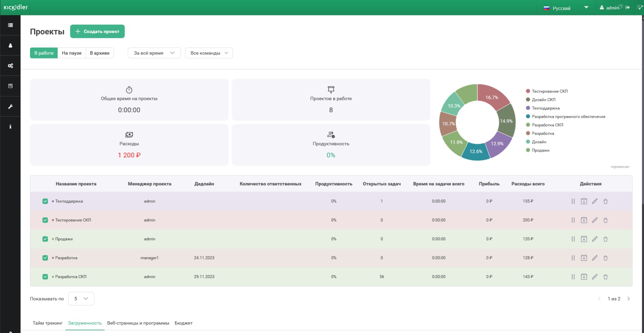Open the info sidebar icon
The width and height of the screenshot is (644, 333).
click(x=10, y=127)
